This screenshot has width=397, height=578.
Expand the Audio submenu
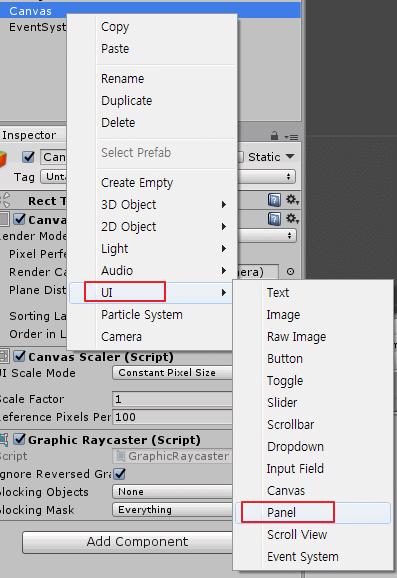point(152,271)
